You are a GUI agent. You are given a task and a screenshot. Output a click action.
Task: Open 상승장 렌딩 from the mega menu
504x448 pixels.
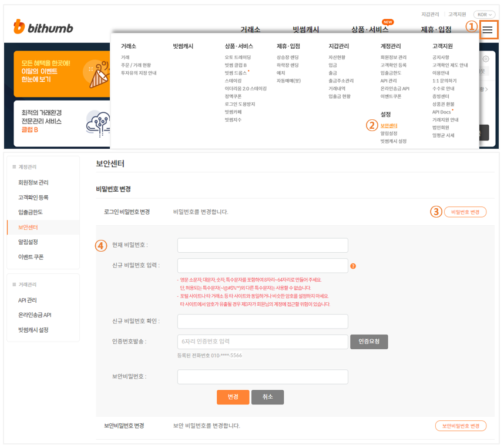click(x=288, y=57)
